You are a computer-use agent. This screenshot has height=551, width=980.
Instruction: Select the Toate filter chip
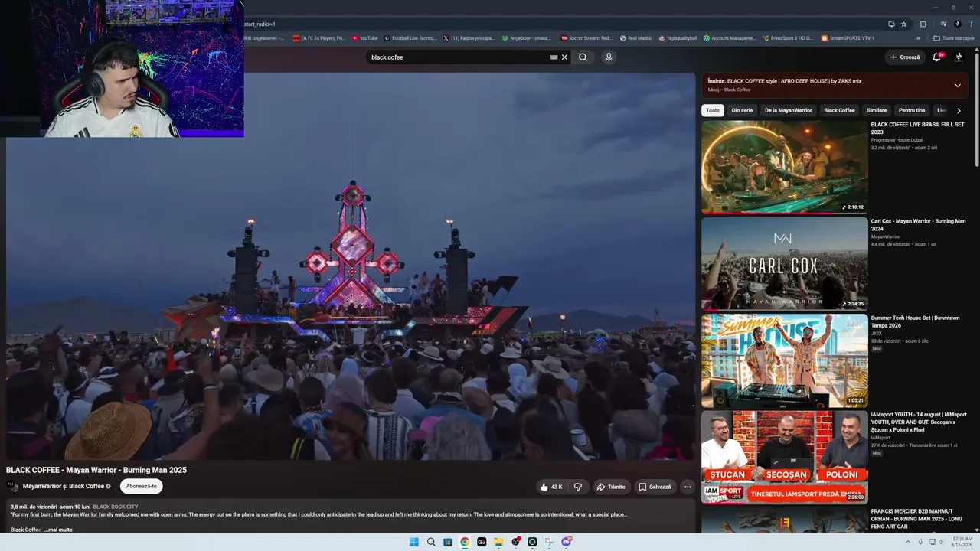[713, 110]
